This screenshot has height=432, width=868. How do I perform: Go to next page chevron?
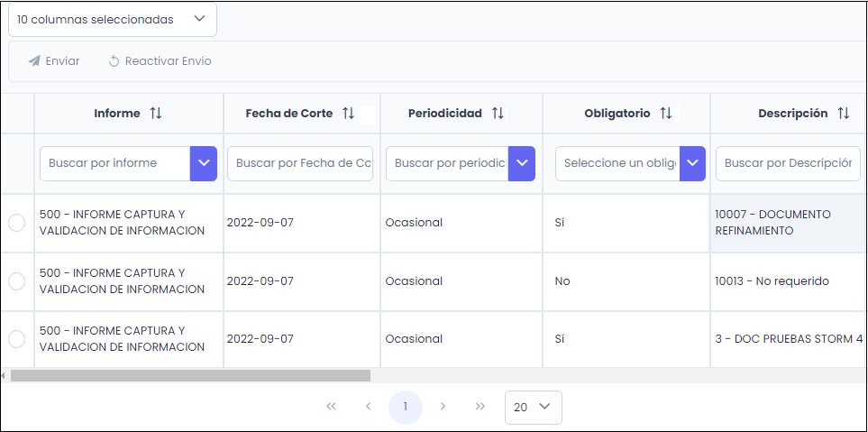pos(443,407)
